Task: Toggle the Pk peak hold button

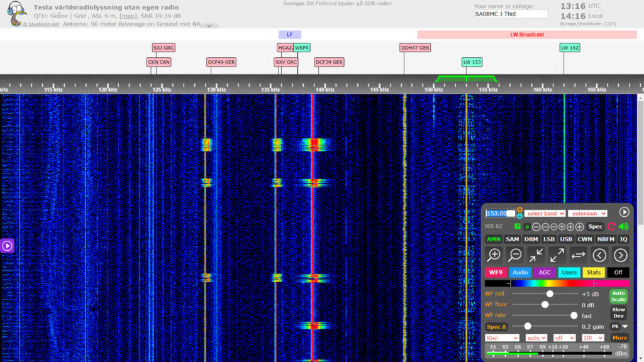Action: [x=615, y=327]
